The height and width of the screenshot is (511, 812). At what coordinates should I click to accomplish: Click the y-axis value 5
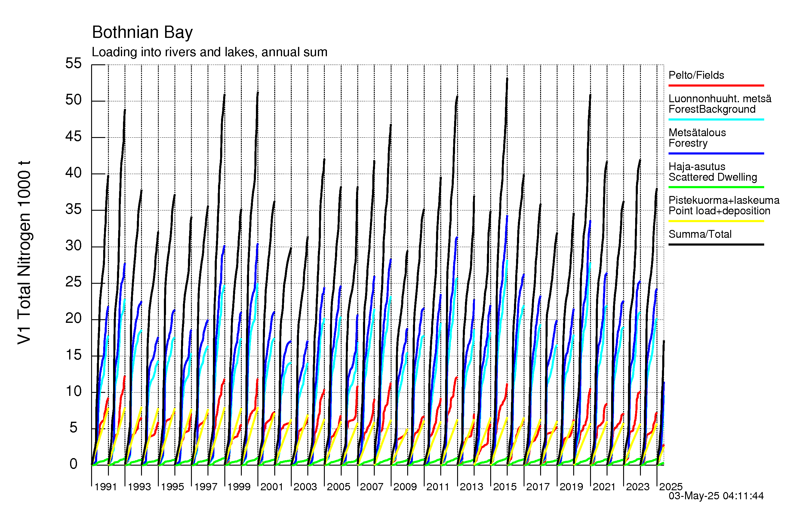pos(73,427)
